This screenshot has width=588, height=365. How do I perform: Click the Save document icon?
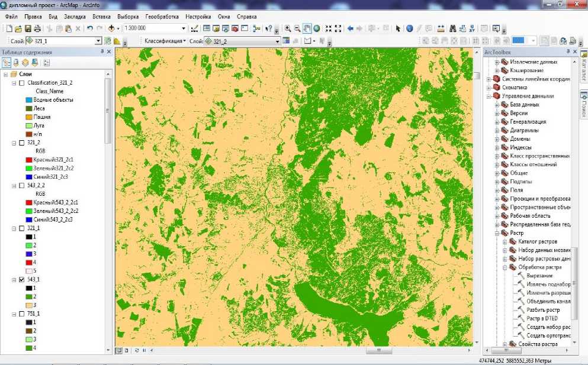click(x=27, y=28)
